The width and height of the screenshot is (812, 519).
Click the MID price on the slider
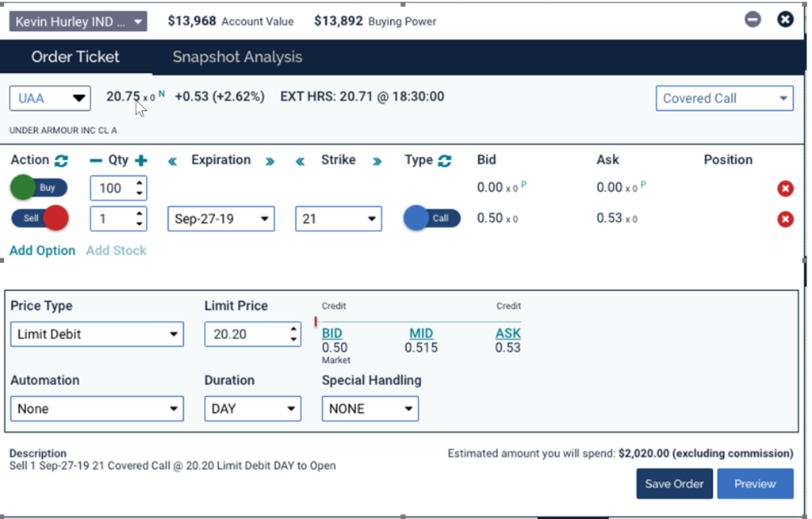click(x=421, y=334)
